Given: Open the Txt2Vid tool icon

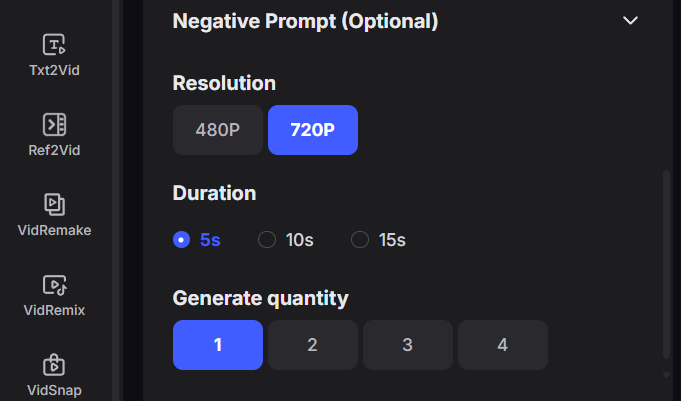Looking at the screenshot, I should [x=54, y=45].
